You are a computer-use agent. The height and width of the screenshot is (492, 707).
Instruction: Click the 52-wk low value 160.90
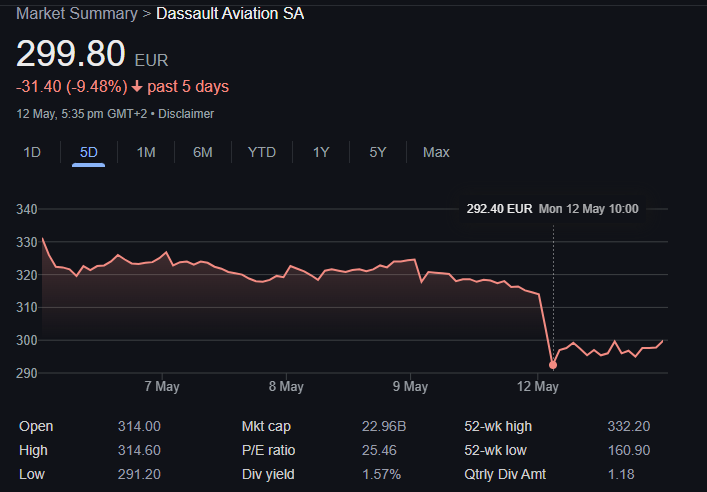point(629,450)
